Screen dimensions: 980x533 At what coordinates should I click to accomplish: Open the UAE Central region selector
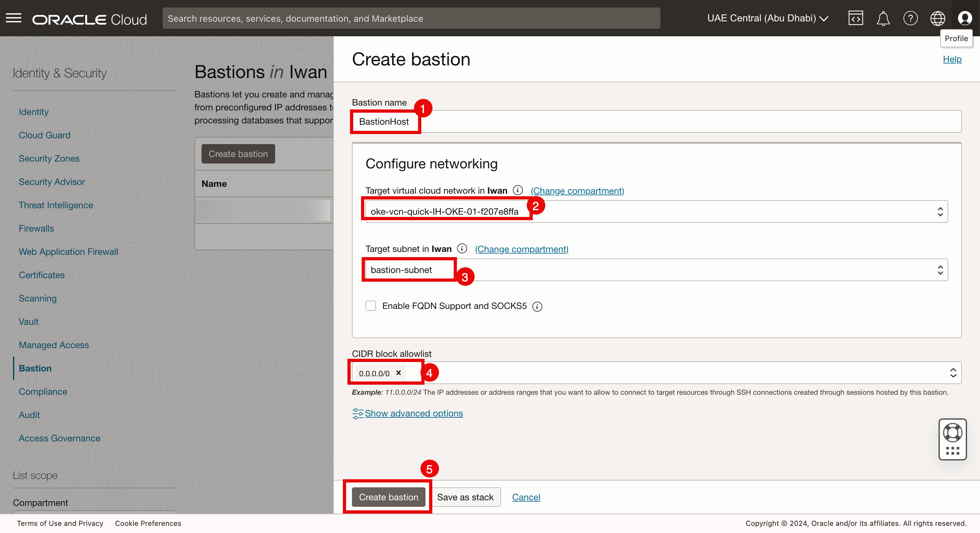767,18
